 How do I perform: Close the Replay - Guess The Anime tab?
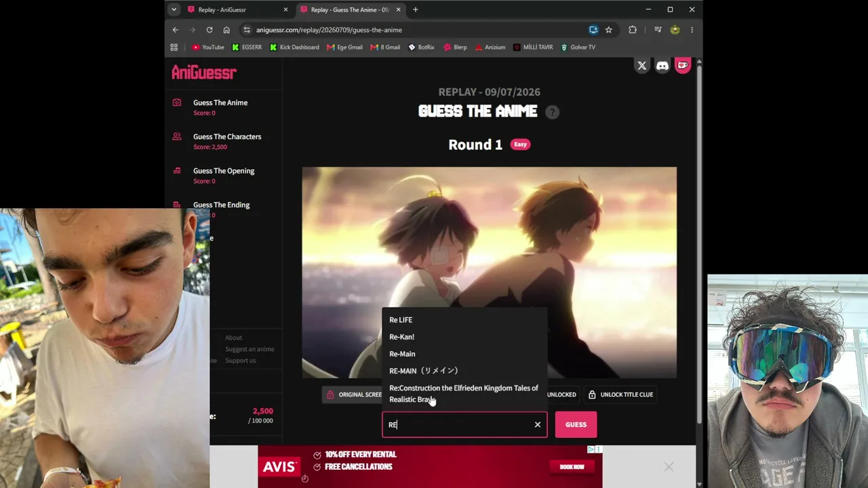tap(399, 9)
